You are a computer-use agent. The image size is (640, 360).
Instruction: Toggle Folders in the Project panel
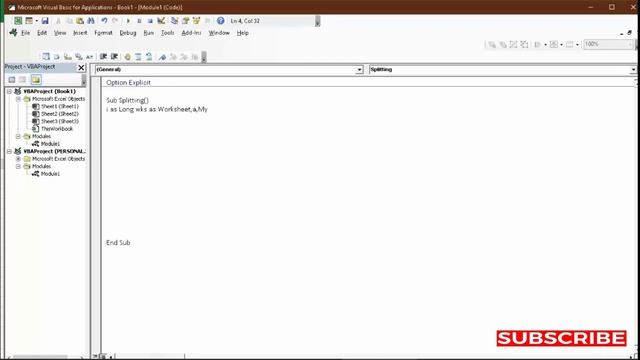pyautogui.click(x=36, y=80)
